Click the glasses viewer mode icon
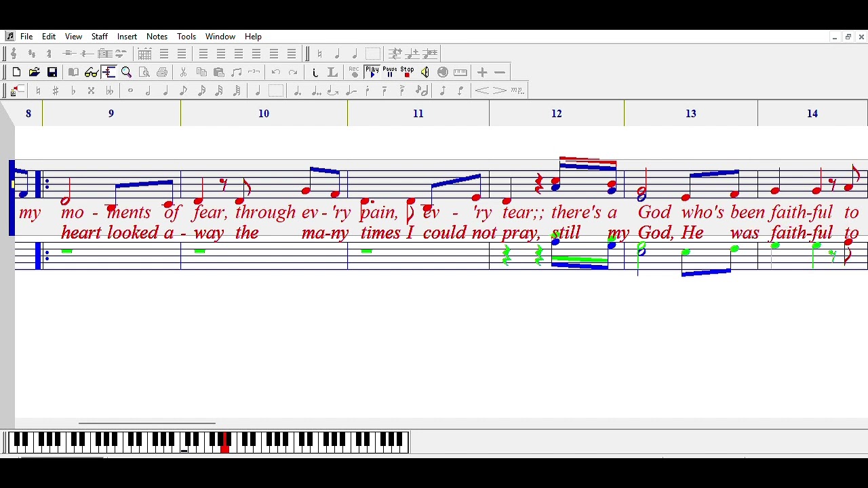The height and width of the screenshot is (488, 868). pos(91,73)
